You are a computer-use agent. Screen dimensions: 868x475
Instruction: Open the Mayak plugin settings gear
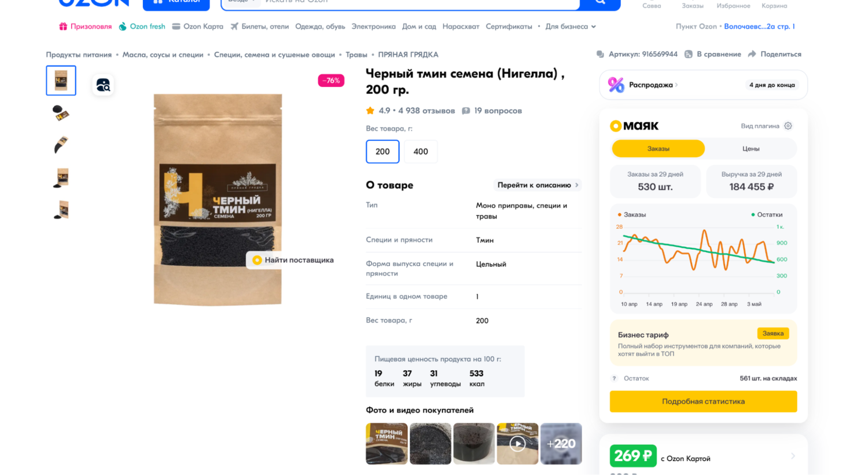click(x=788, y=126)
